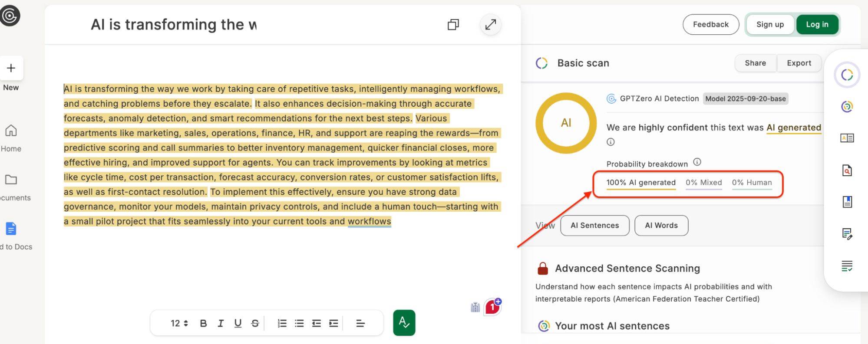Expand the editor to fullscreen

point(490,25)
